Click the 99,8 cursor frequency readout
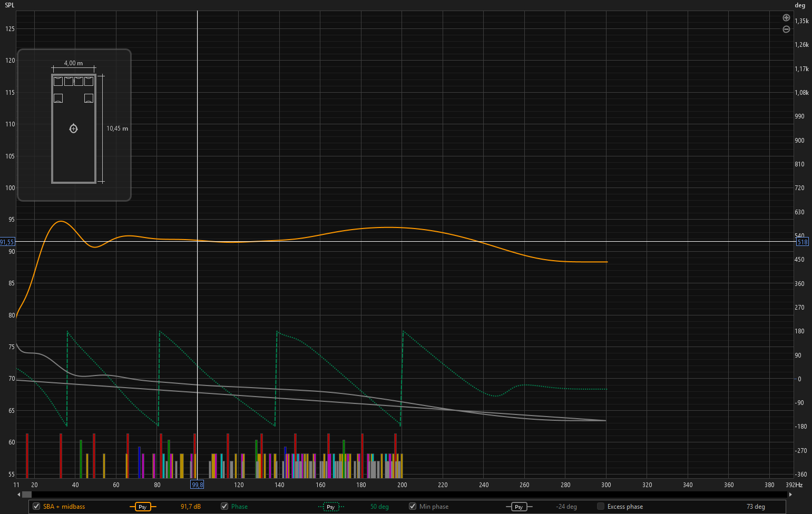The height and width of the screenshot is (514, 812). pyautogui.click(x=197, y=485)
